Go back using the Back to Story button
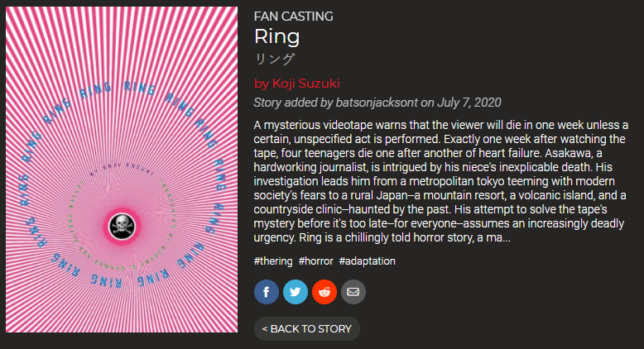This screenshot has height=349, width=644. 307,329
